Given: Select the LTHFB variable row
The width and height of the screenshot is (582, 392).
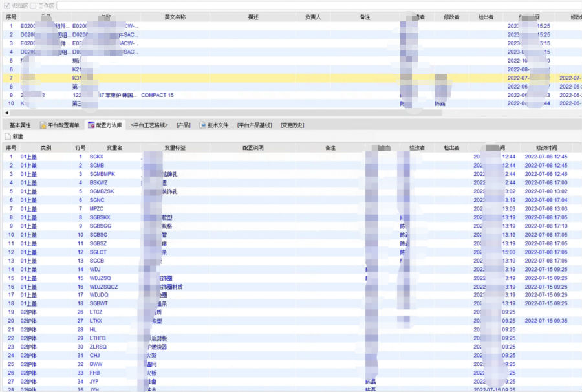Looking at the screenshot, I should click(292, 338).
